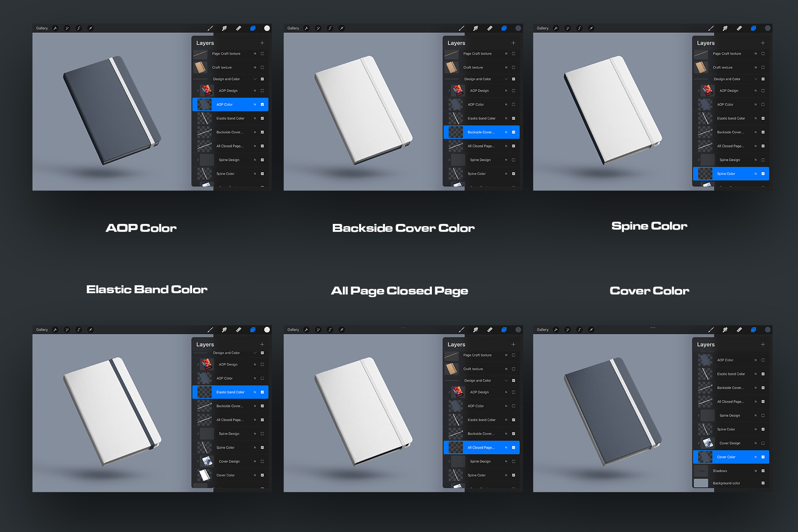Screen dimensions: 798x532
Task: Open Gallery in bottom-left screenshot
Action: click(42, 330)
